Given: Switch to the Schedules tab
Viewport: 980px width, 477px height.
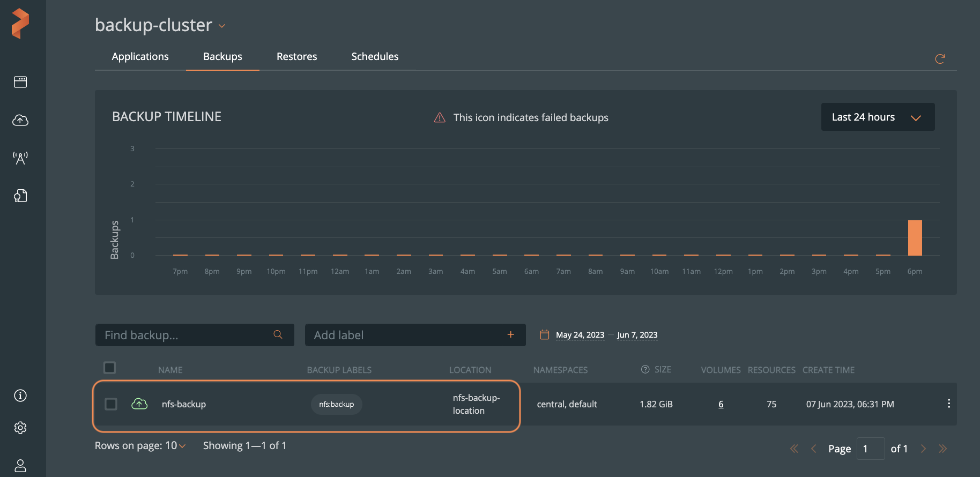Looking at the screenshot, I should click(375, 57).
